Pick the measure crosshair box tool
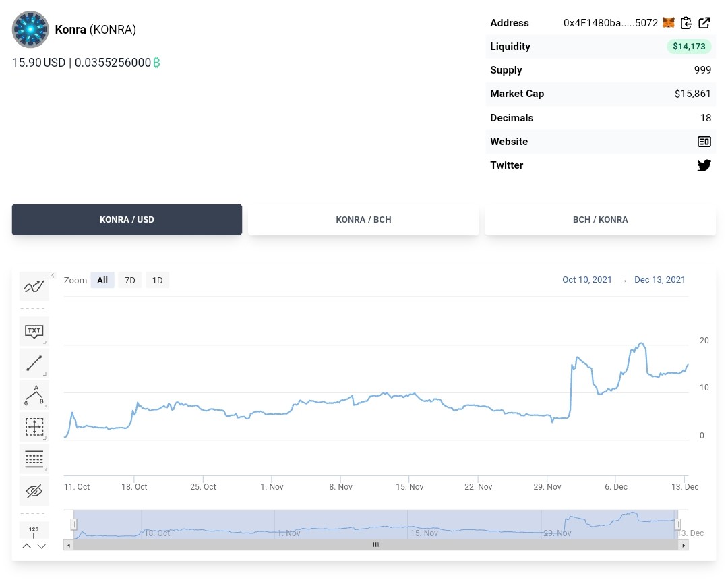The width and height of the screenshot is (728, 584). [x=34, y=426]
